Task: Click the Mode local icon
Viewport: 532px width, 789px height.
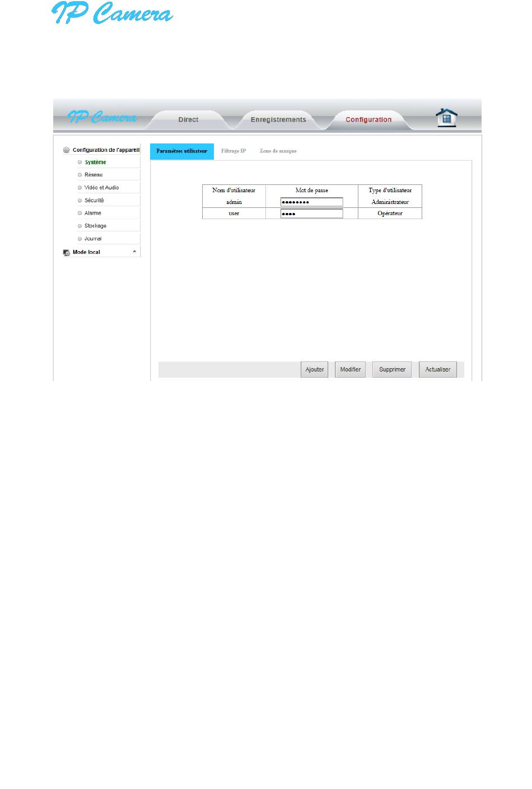Action: (67, 253)
